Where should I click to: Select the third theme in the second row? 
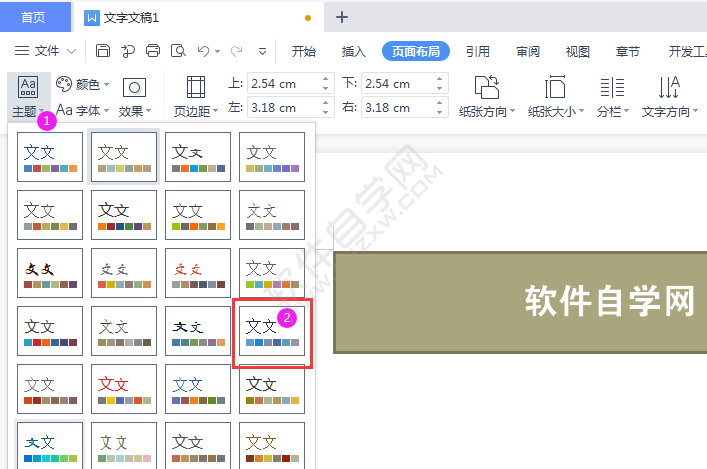point(198,215)
